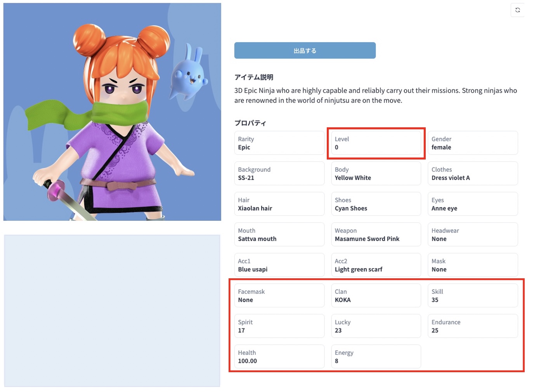Viewport: 534px width, 392px height.
Task: Click the blue 出品する button
Action: (x=305, y=50)
